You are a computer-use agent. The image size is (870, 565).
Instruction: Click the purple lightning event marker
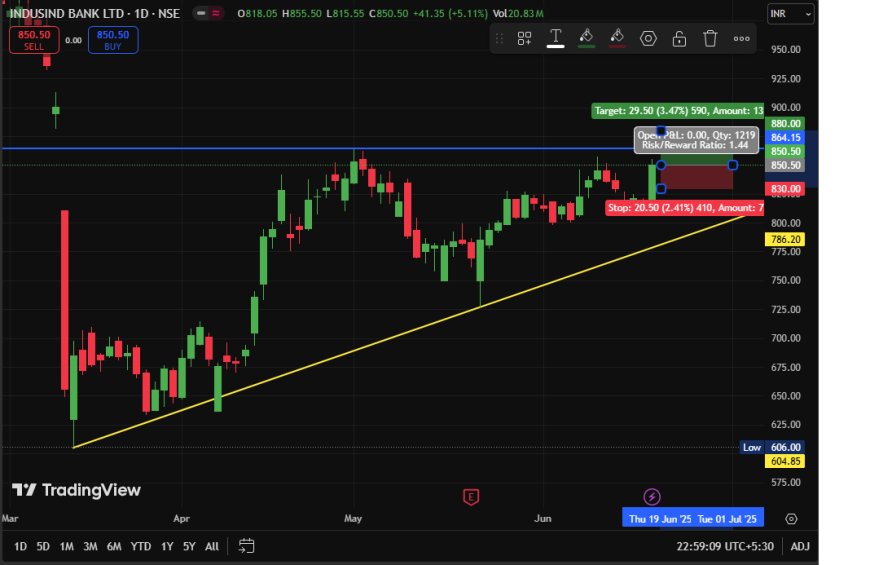click(x=652, y=497)
